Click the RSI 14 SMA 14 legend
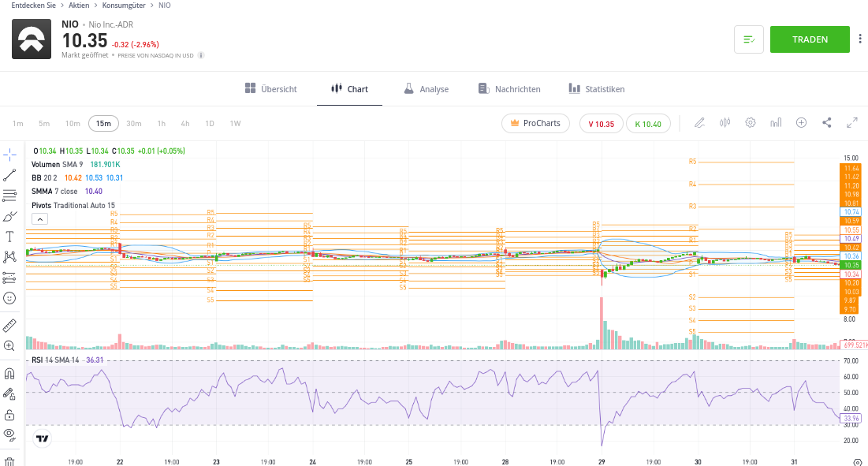The height and width of the screenshot is (466, 868). pyautogui.click(x=55, y=360)
